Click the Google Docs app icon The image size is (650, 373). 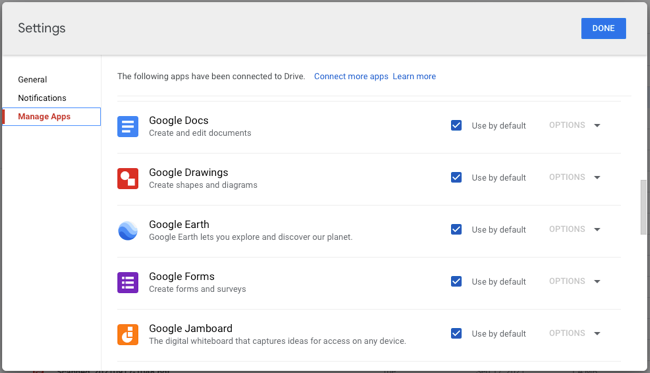pyautogui.click(x=128, y=126)
